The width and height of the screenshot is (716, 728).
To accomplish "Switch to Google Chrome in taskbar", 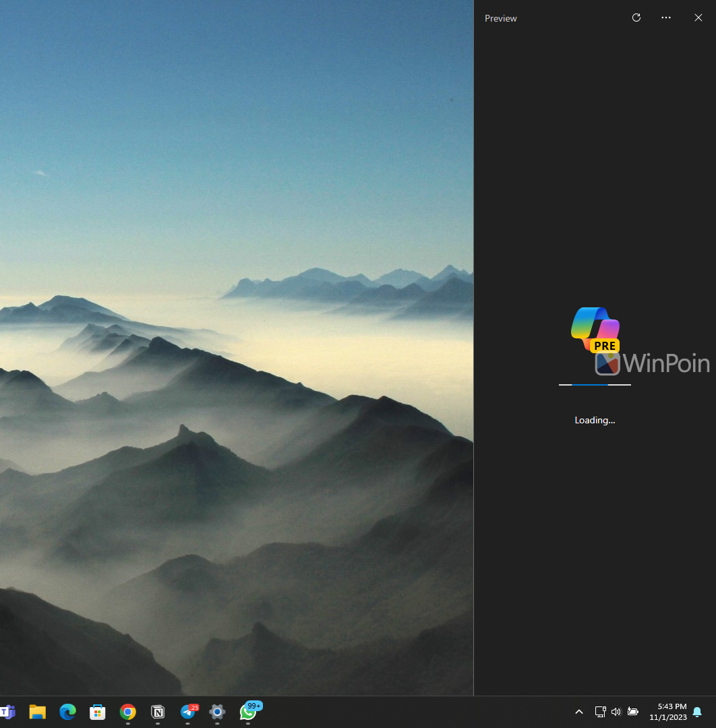I will (x=127, y=712).
